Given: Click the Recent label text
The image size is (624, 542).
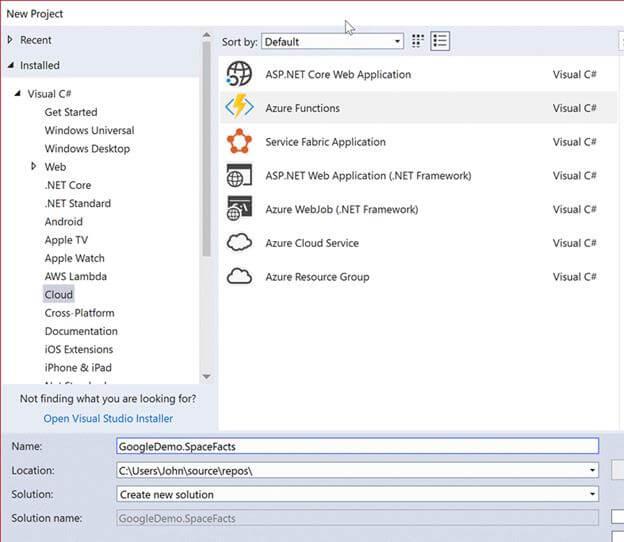Looking at the screenshot, I should (36, 40).
